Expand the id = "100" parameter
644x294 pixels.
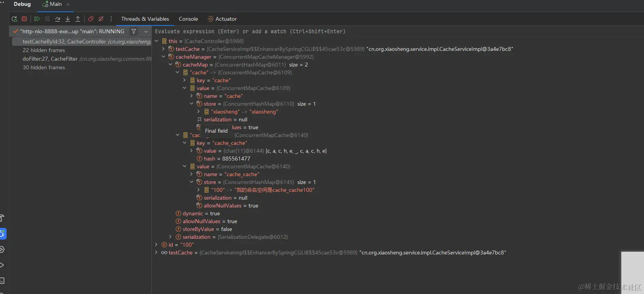pyautogui.click(x=157, y=245)
